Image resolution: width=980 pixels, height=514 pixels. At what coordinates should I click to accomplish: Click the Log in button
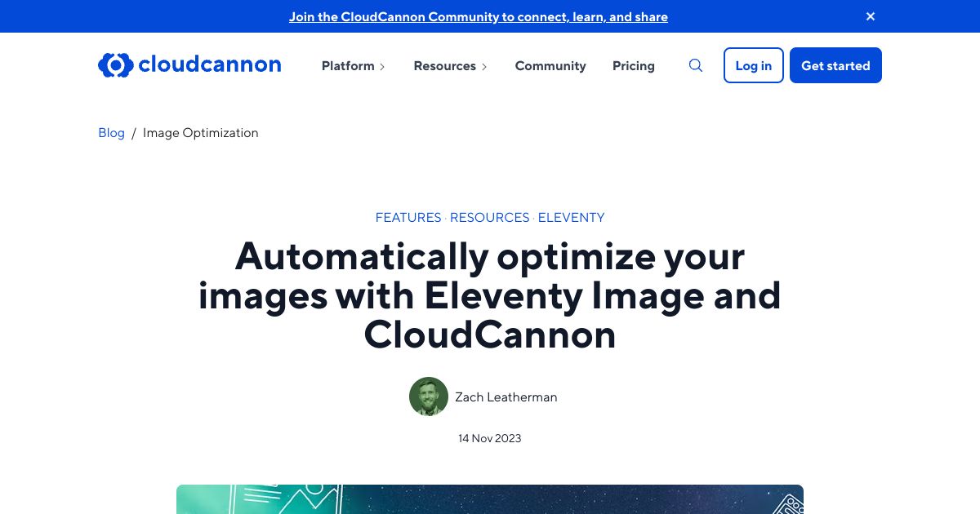(x=754, y=65)
